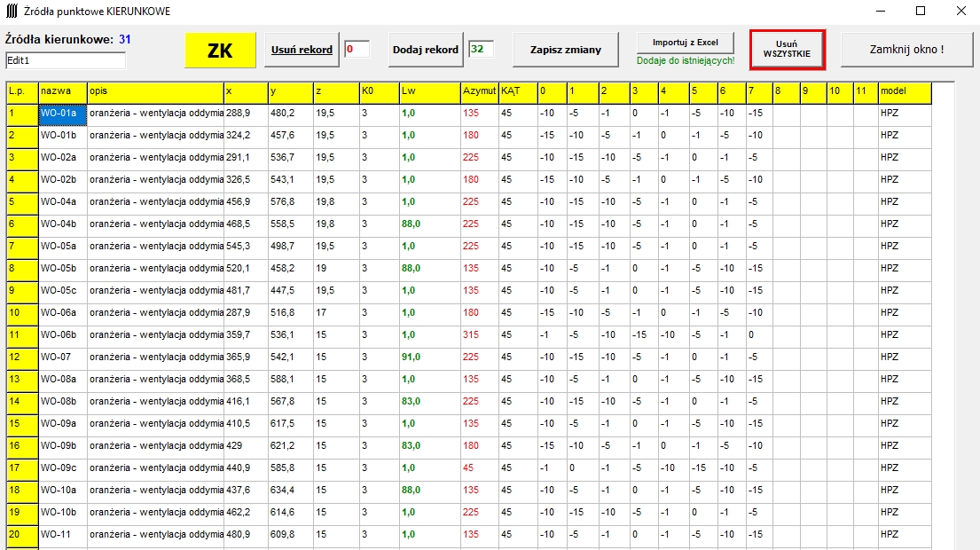Click the Azymut column header
980x550 pixels.
(x=479, y=91)
